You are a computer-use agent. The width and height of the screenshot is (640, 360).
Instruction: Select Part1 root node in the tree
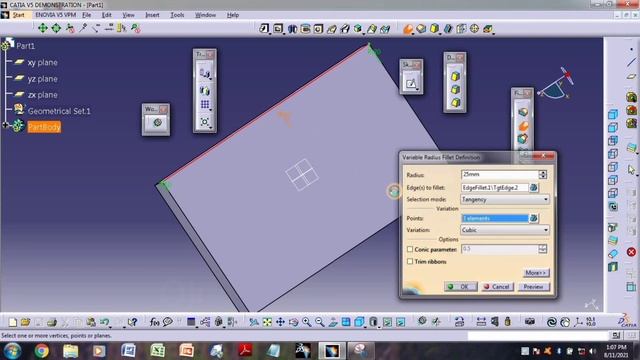25,46
